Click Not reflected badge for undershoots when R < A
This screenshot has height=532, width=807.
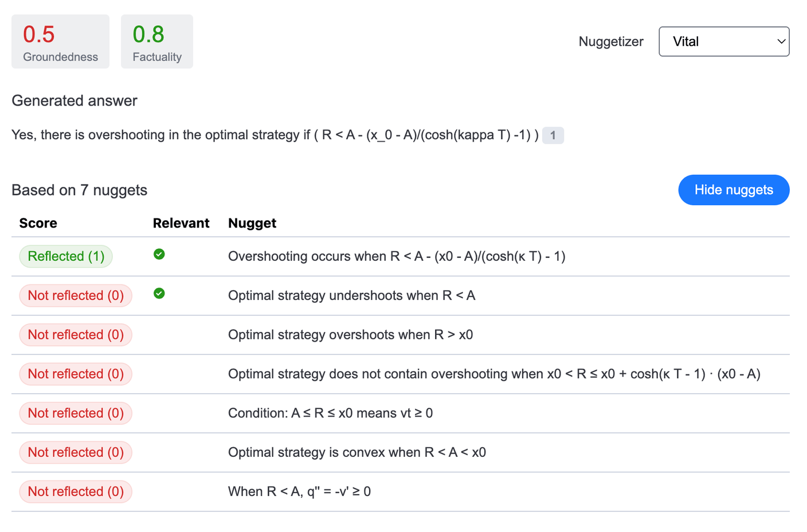76,296
